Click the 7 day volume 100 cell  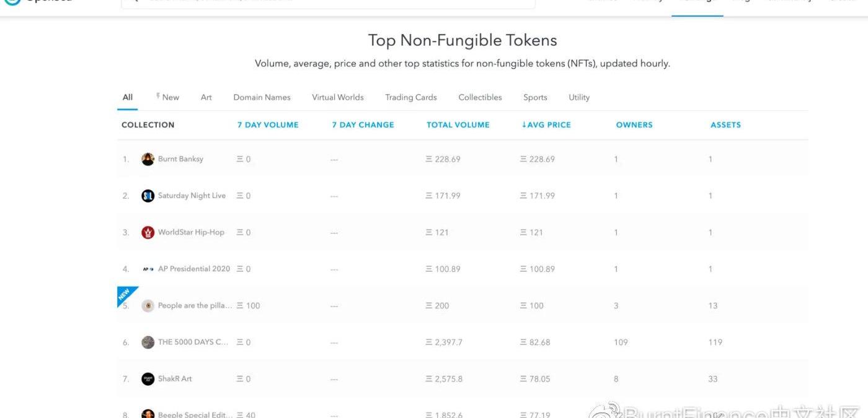point(248,305)
